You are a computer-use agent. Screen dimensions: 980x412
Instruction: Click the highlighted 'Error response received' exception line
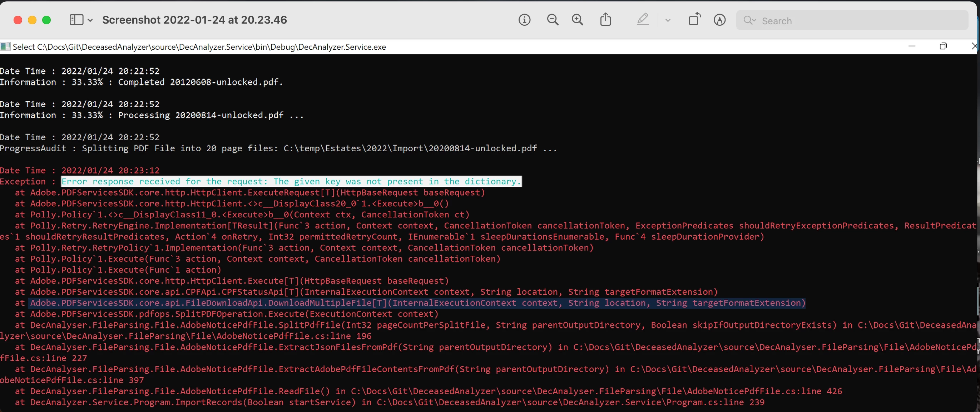click(291, 181)
